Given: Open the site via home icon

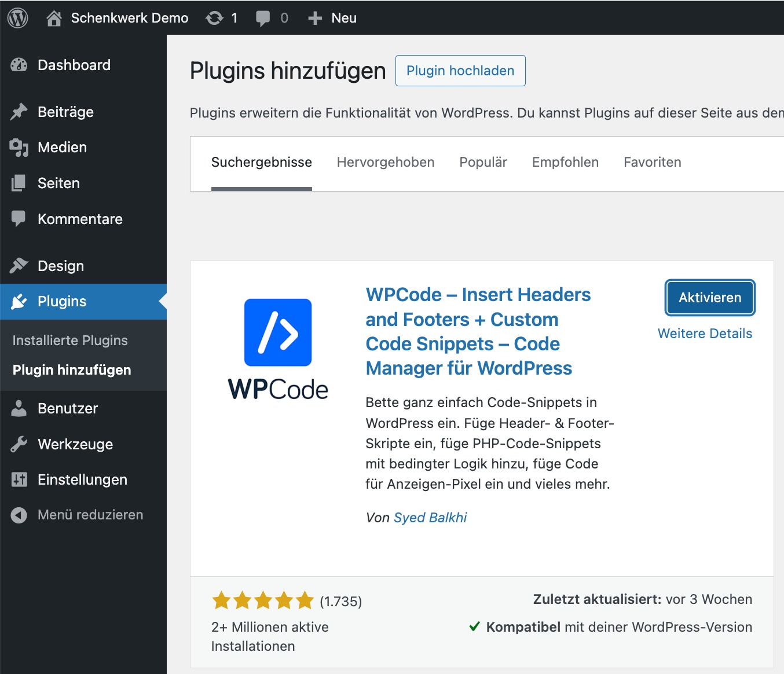Looking at the screenshot, I should coord(54,18).
